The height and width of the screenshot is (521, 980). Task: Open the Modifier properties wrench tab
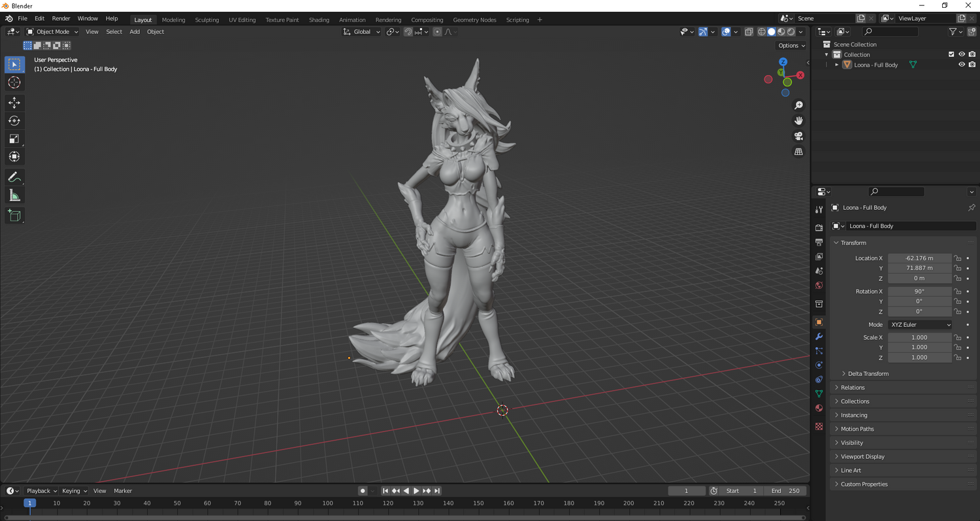(x=819, y=336)
